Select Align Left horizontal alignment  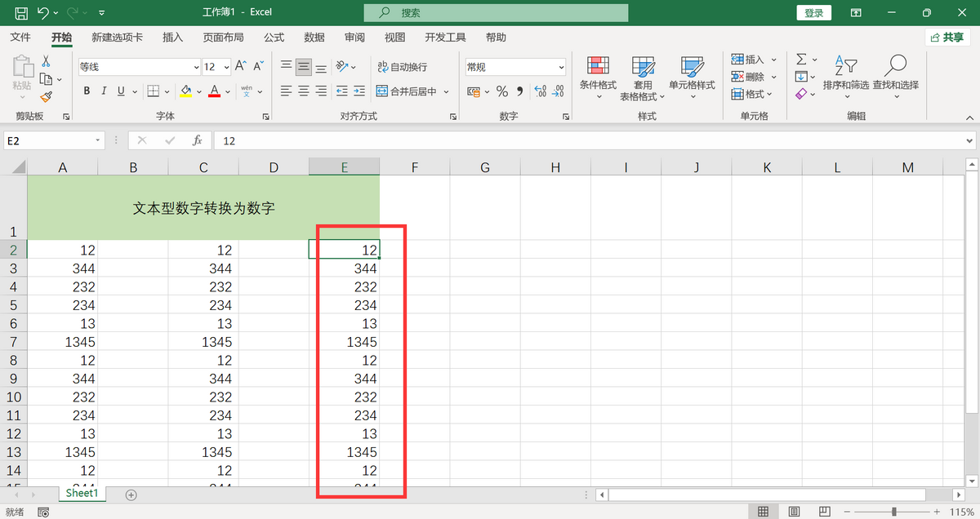(286, 91)
